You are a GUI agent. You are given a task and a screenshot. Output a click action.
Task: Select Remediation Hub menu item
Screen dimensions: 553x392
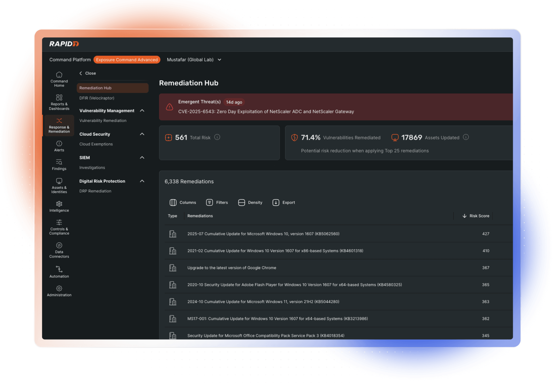click(112, 88)
